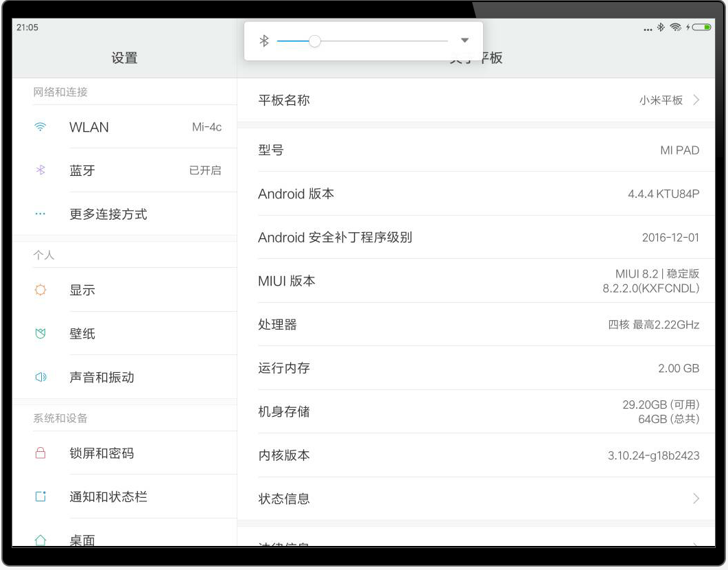The width and height of the screenshot is (728, 570).
Task: Tap the three-dot overflow in status bar
Action: click(648, 30)
